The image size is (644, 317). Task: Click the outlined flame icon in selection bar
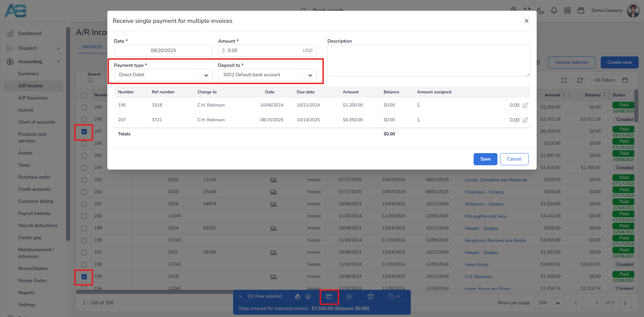click(308, 297)
